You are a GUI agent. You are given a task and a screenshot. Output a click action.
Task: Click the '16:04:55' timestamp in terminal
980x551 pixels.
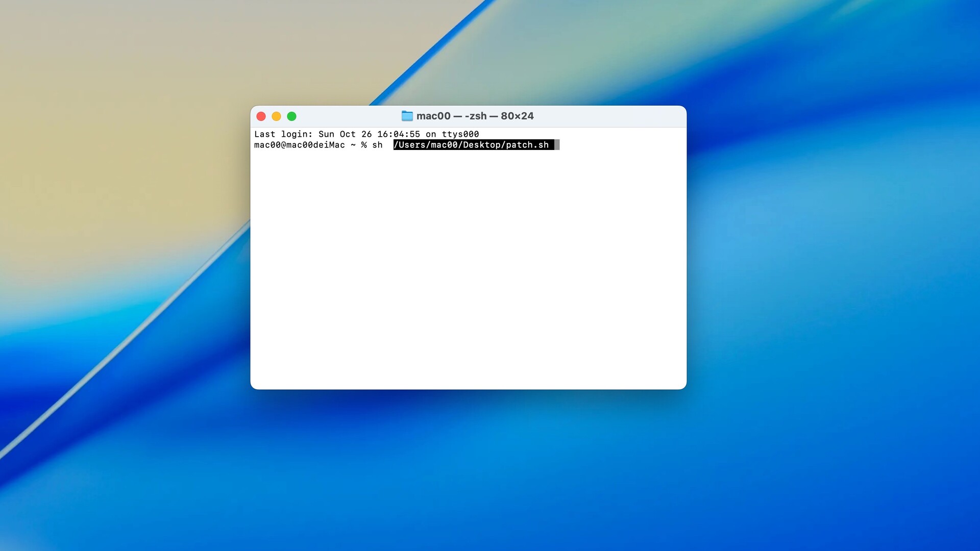(399, 134)
